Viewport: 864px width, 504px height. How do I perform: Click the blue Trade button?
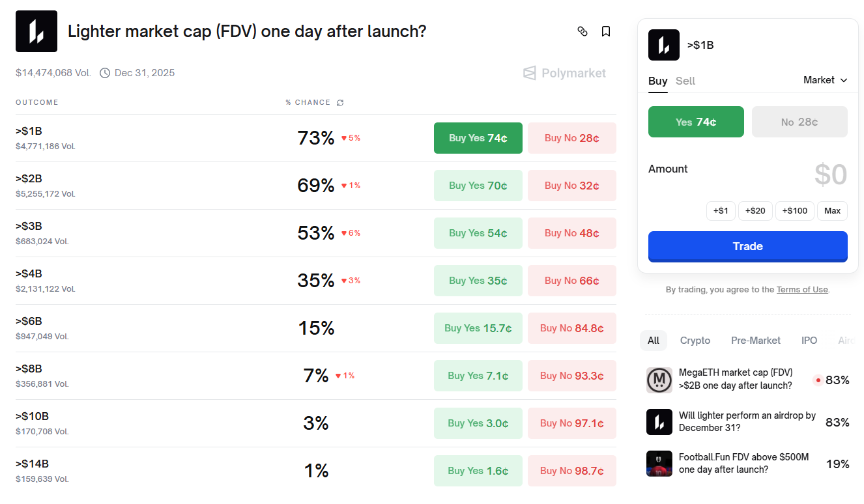coord(747,246)
